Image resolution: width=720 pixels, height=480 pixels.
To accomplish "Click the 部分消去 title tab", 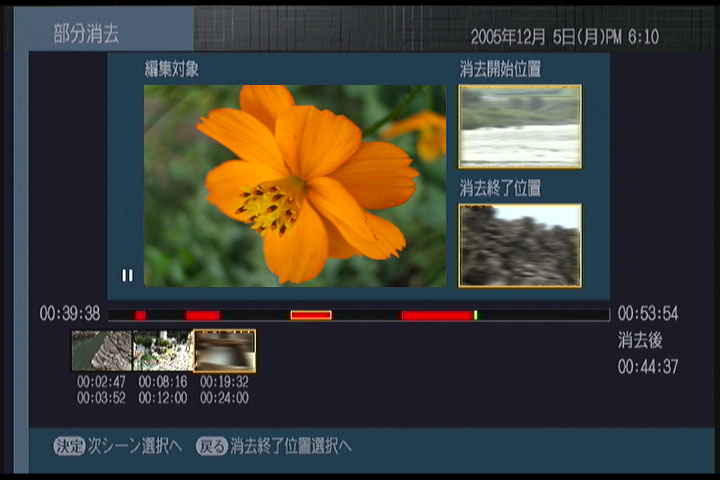I will [x=86, y=34].
